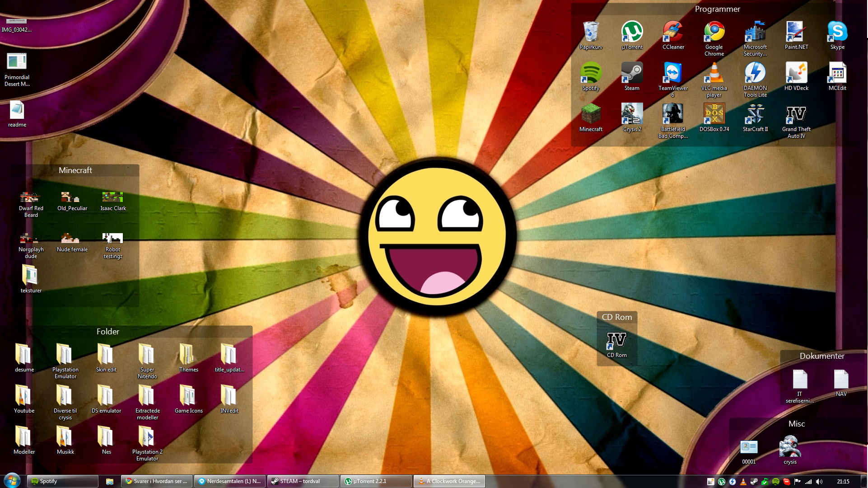
Task: Switch to A Clockwork Orange VLC window
Action: click(x=449, y=481)
